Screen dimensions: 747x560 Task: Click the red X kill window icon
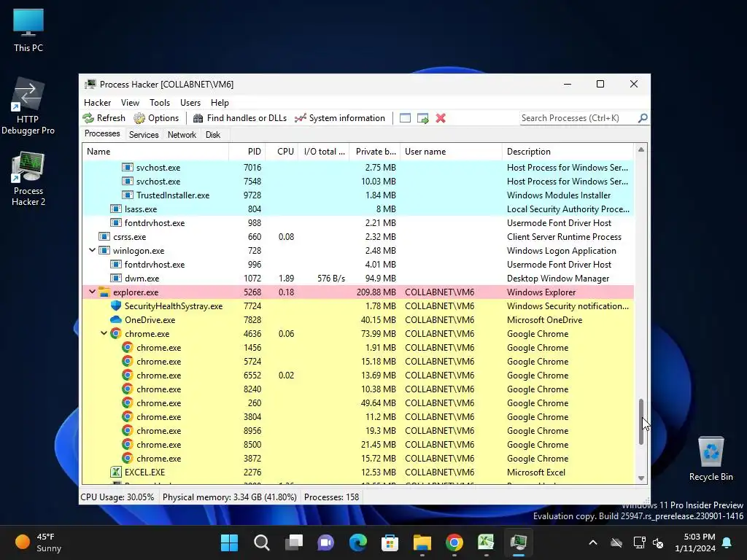(x=441, y=118)
